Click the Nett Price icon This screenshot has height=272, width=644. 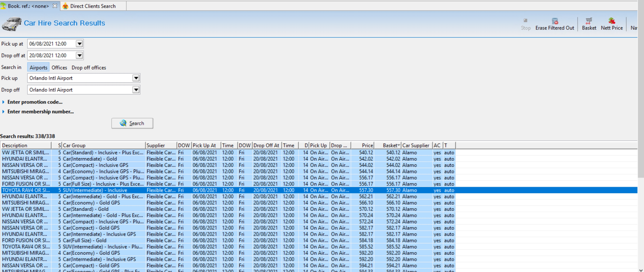611,21
